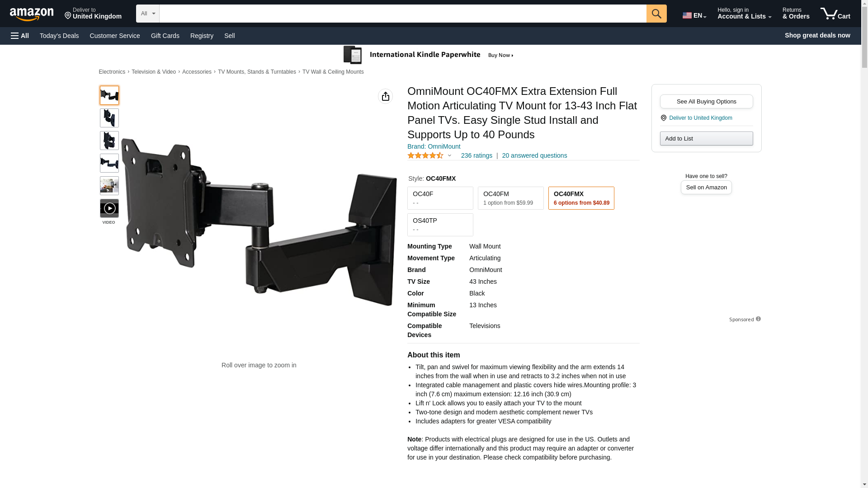
Task: Click the search magnifier button
Action: tap(656, 14)
